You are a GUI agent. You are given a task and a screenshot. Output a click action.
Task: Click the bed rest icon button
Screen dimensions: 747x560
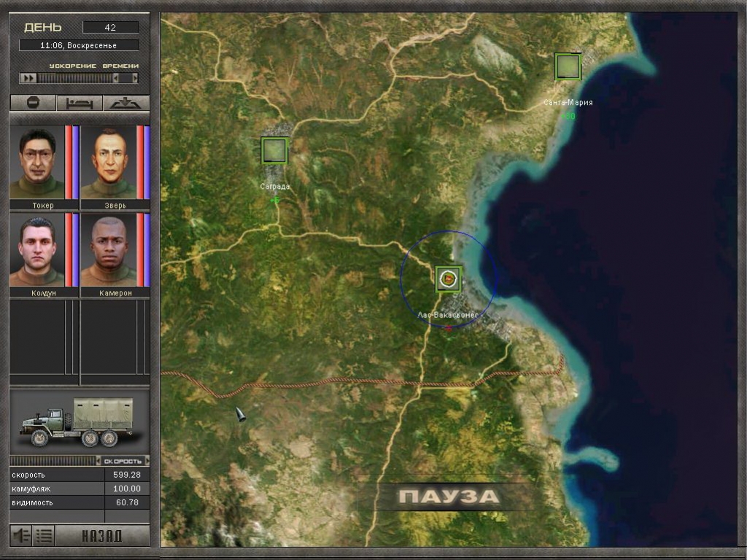click(x=79, y=103)
